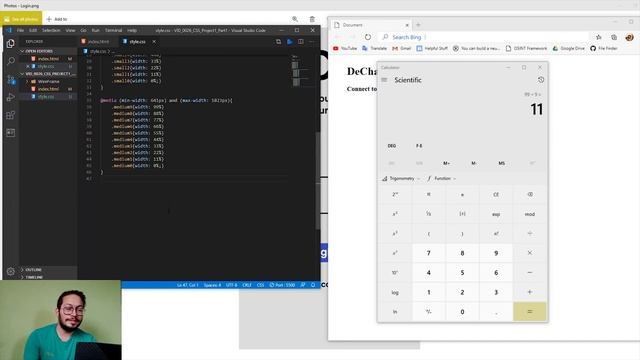The width and height of the screenshot is (640, 360).
Task: Open the Explorer view in VS Code
Action: click(x=11, y=43)
